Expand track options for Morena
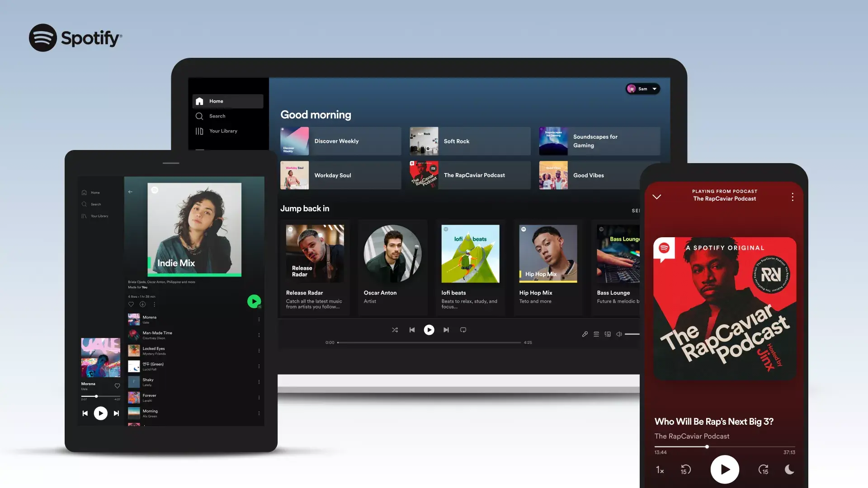The width and height of the screenshot is (868, 488). (x=259, y=319)
